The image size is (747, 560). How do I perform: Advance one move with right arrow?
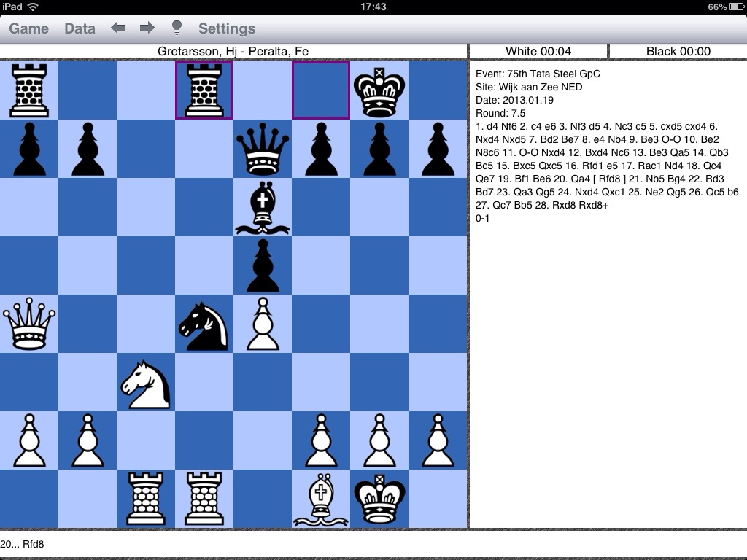click(x=147, y=28)
